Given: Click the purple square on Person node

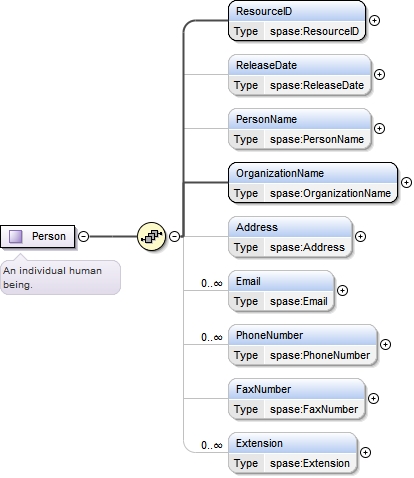Looking at the screenshot, I should (15, 237).
